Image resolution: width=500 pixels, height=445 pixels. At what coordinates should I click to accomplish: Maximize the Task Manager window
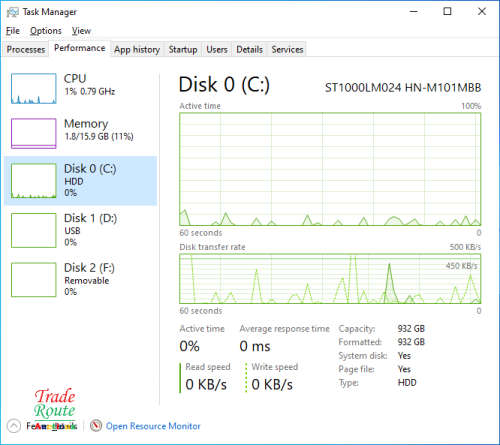click(447, 11)
